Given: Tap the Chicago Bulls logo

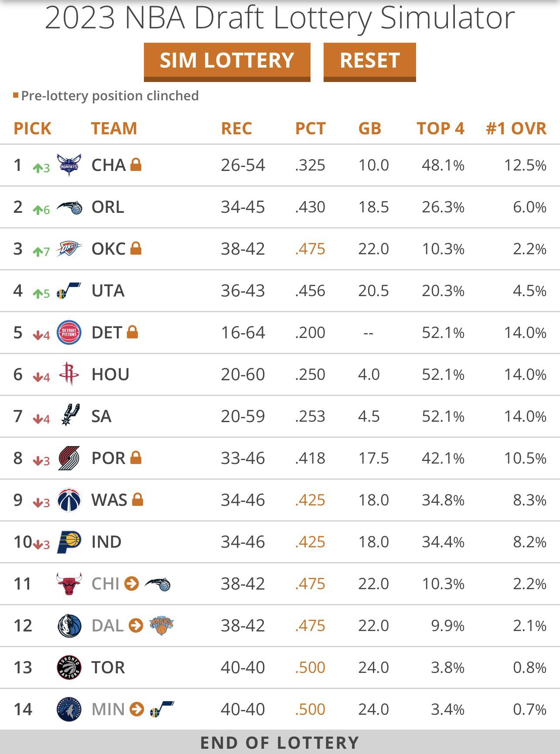Looking at the screenshot, I should pos(69,583).
